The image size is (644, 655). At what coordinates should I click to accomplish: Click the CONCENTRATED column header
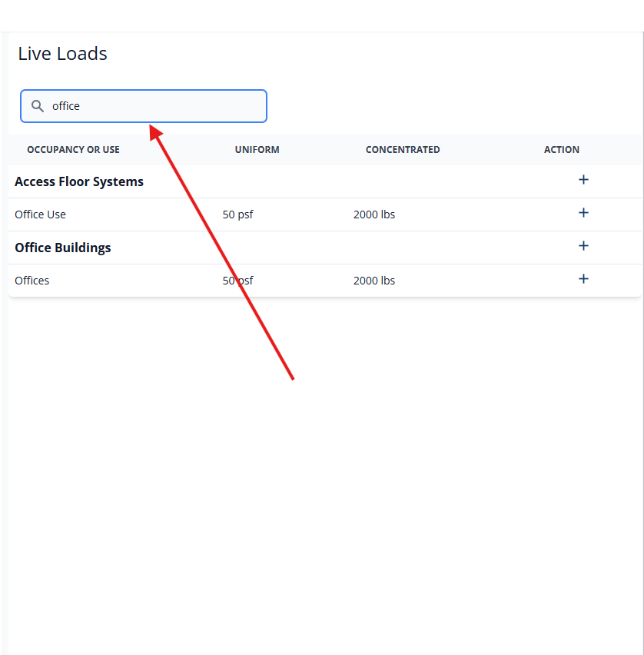tap(403, 149)
